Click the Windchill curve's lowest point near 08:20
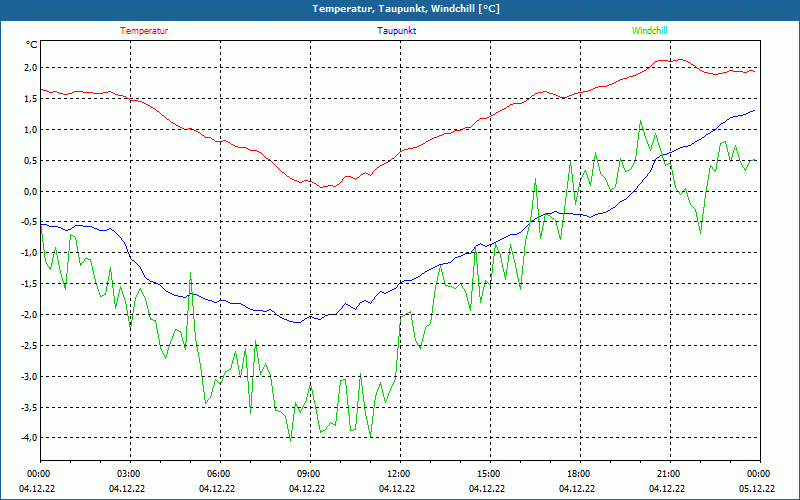The image size is (800, 500). 290,441
